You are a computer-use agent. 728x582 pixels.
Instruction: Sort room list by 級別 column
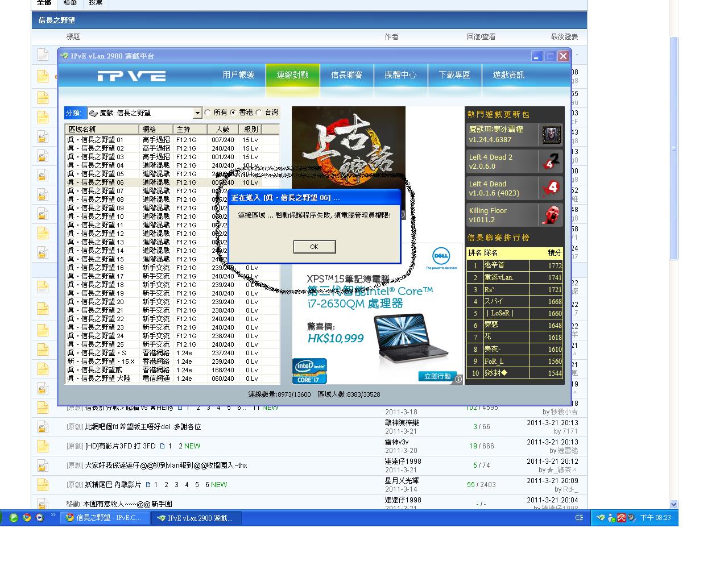[x=251, y=129]
